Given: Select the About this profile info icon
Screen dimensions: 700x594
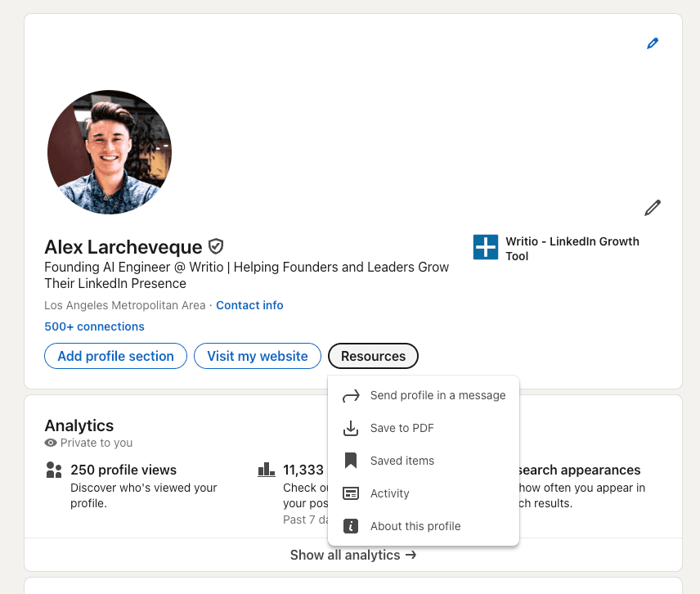Looking at the screenshot, I should click(352, 526).
